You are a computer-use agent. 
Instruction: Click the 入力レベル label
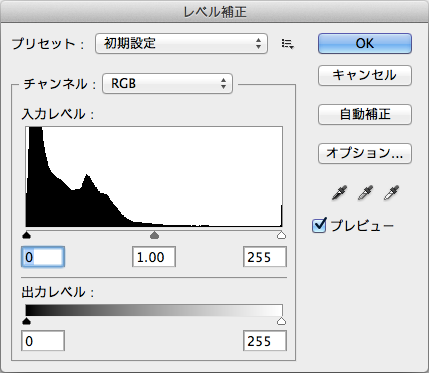point(58,114)
